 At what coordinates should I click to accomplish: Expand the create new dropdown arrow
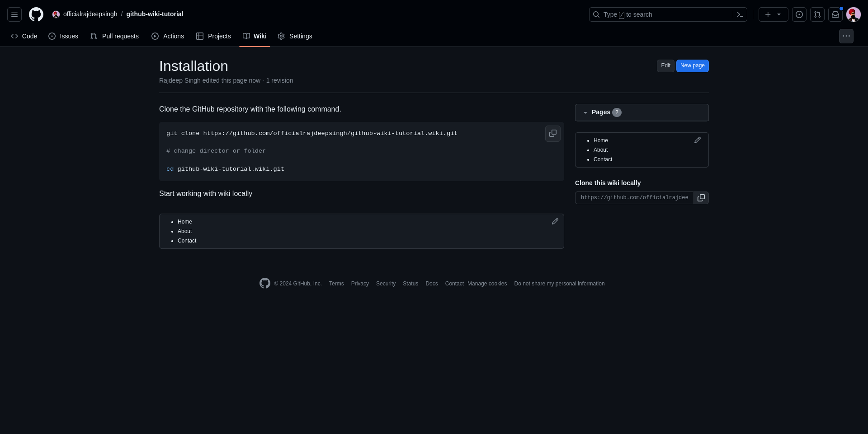click(x=779, y=14)
